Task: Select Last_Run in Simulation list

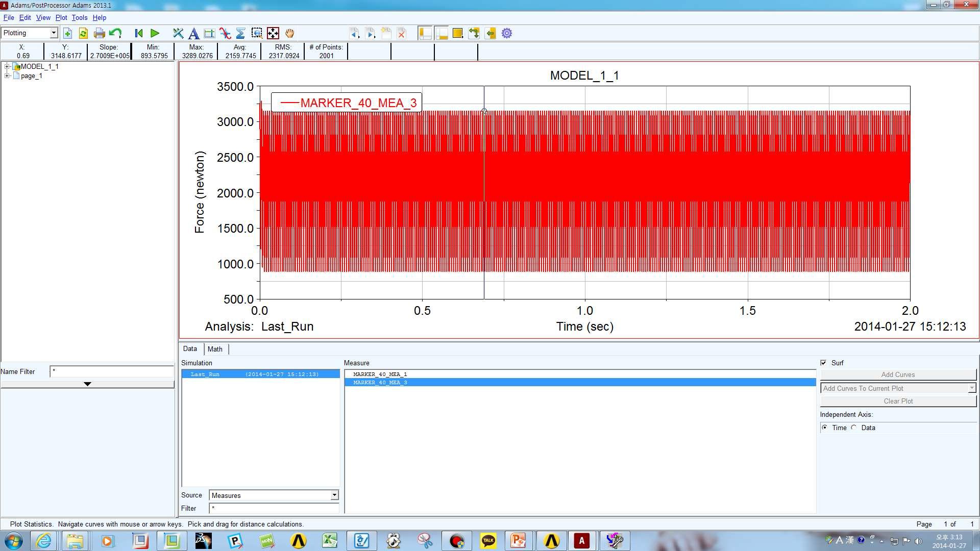Action: [261, 374]
